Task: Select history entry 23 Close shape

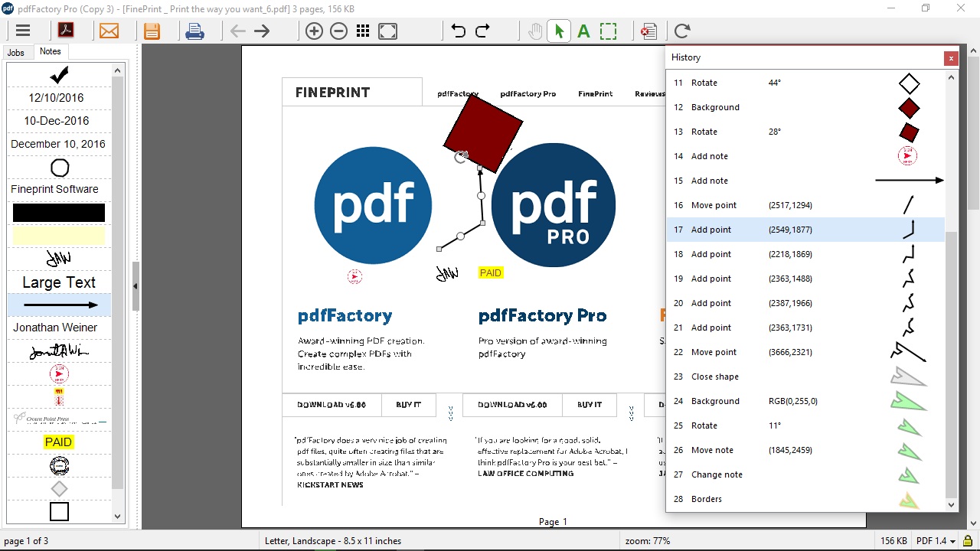Action: point(714,377)
